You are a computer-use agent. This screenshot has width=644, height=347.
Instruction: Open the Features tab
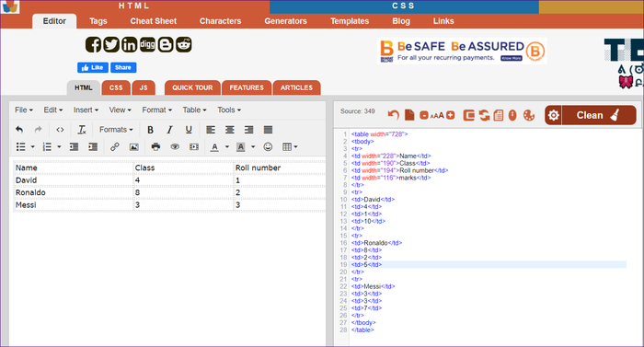(247, 87)
